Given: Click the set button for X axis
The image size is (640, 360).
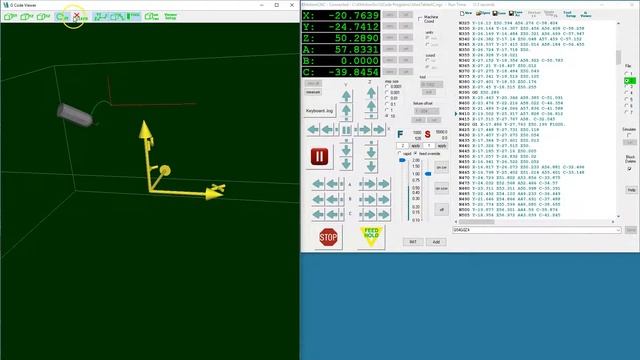Looking at the screenshot, I should click(406, 15).
